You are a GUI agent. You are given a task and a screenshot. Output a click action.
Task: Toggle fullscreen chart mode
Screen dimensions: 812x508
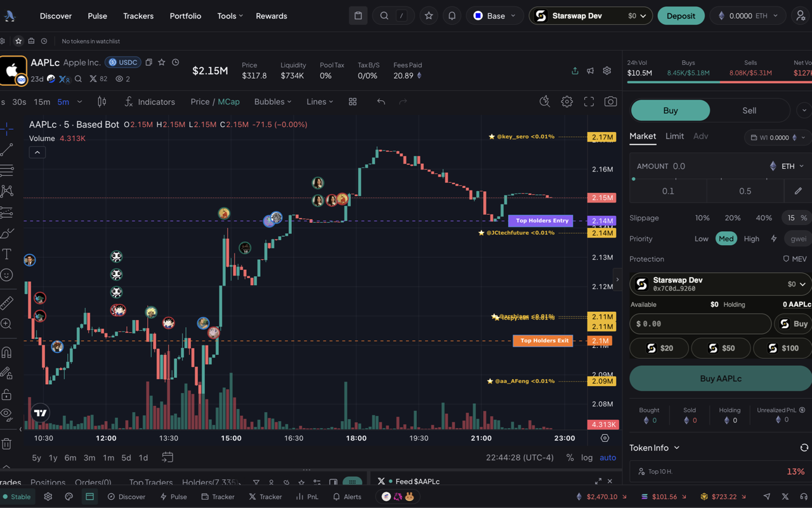click(589, 102)
